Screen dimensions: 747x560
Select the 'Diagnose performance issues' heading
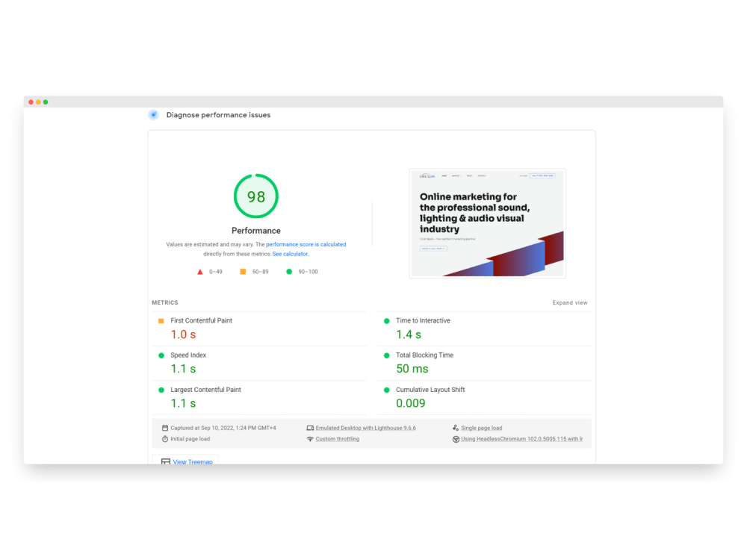point(218,115)
